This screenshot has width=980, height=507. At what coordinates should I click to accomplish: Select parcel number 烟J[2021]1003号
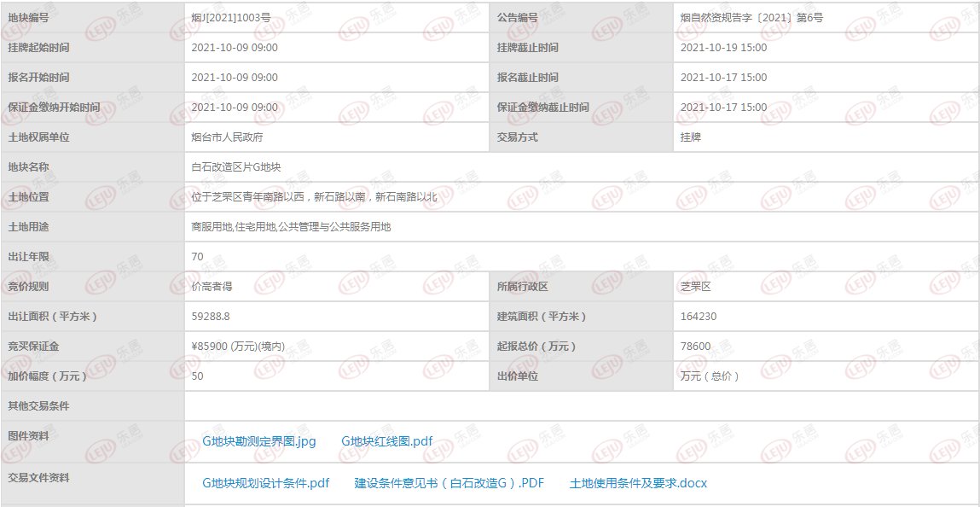[230, 18]
